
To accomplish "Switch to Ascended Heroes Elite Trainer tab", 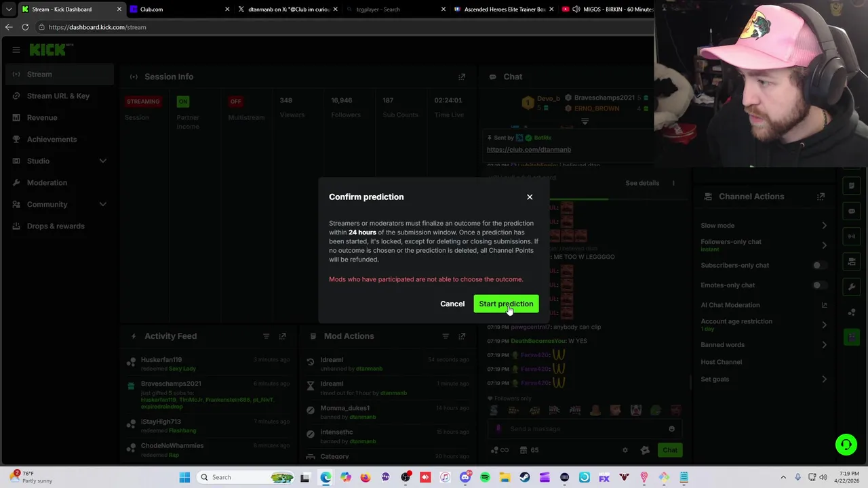I will coord(504,9).
